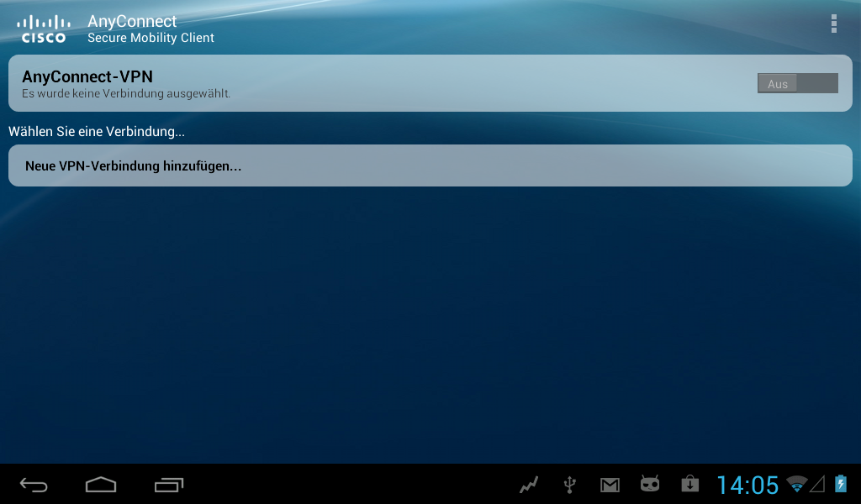Go to the Android home screen
This screenshot has height=504, width=861.
(101, 485)
